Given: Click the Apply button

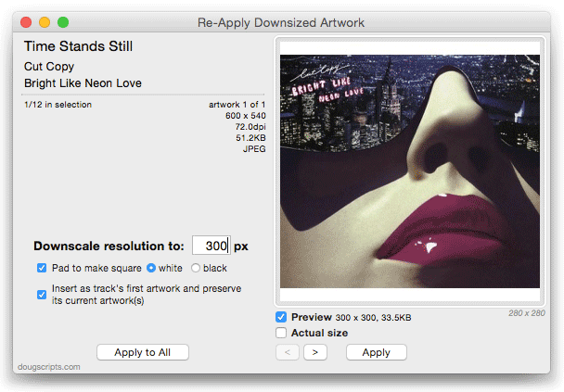Looking at the screenshot, I should 377,352.
